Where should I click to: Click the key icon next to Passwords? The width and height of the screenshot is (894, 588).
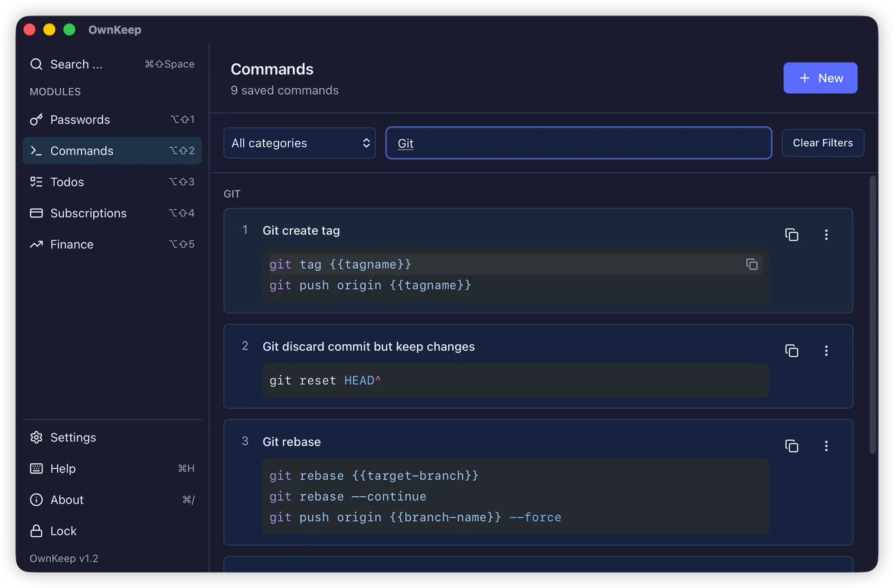(x=36, y=120)
